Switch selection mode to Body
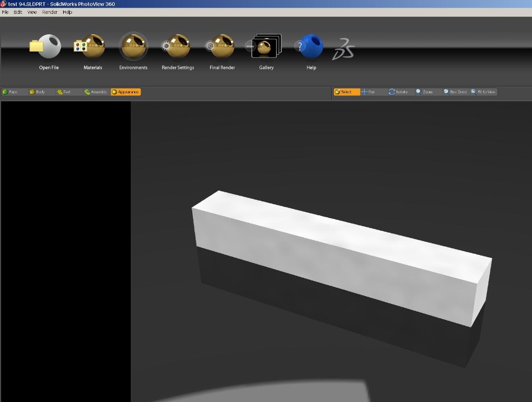The height and width of the screenshot is (402, 532). (37, 92)
